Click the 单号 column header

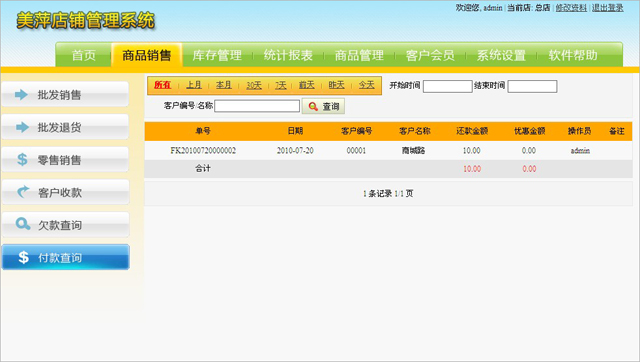point(203,131)
